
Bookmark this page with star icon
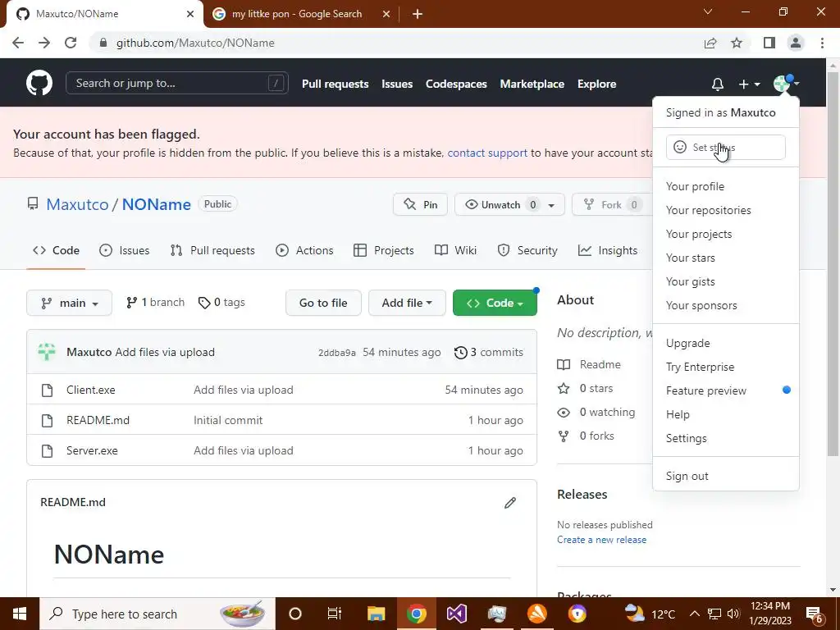coord(737,43)
